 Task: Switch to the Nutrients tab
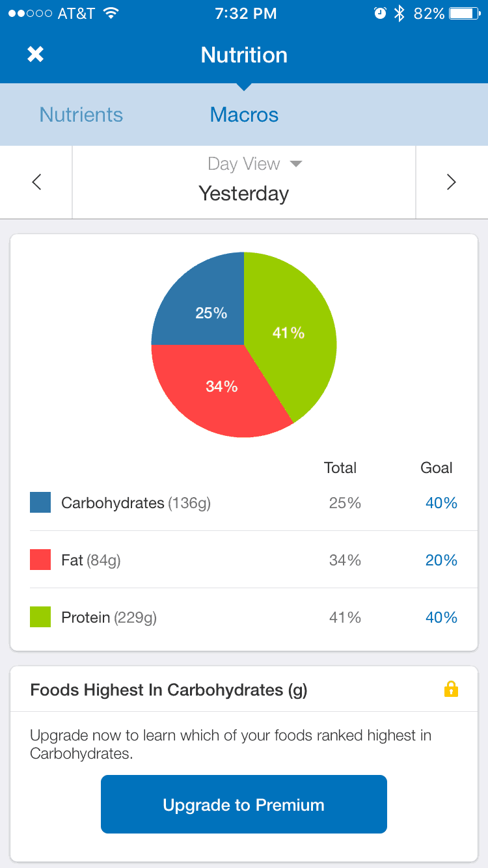point(81,115)
